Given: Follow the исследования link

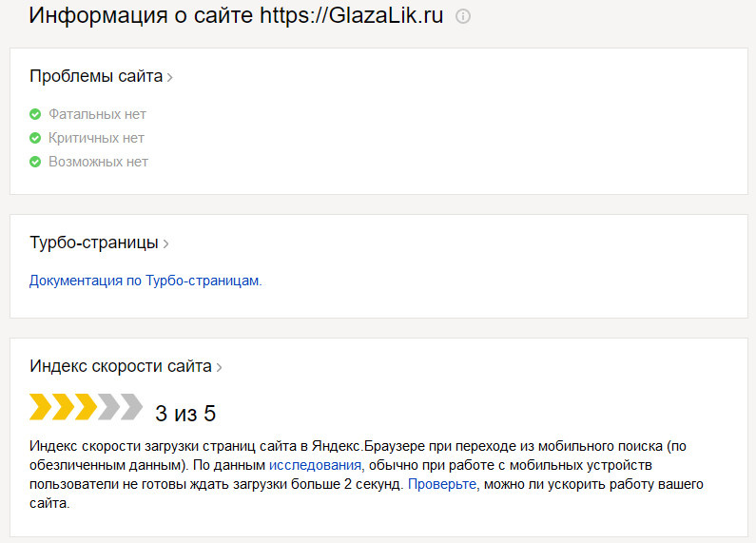Looking at the screenshot, I should 315,465.
